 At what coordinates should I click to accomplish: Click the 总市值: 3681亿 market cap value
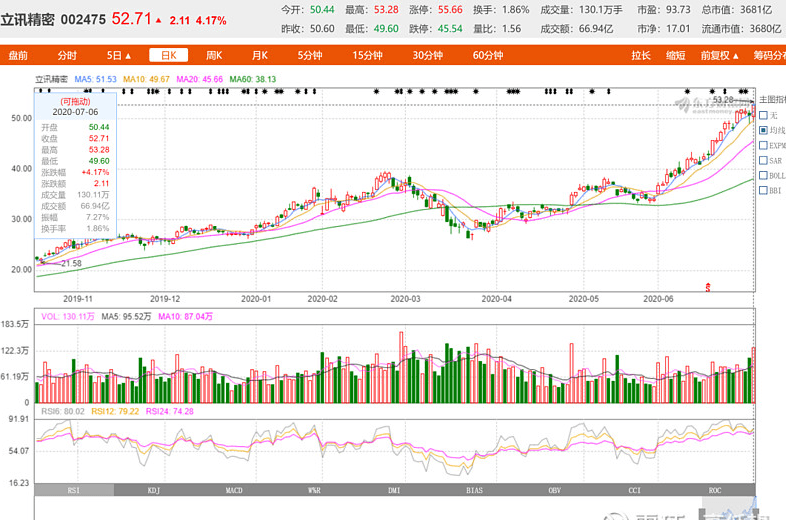pos(737,10)
